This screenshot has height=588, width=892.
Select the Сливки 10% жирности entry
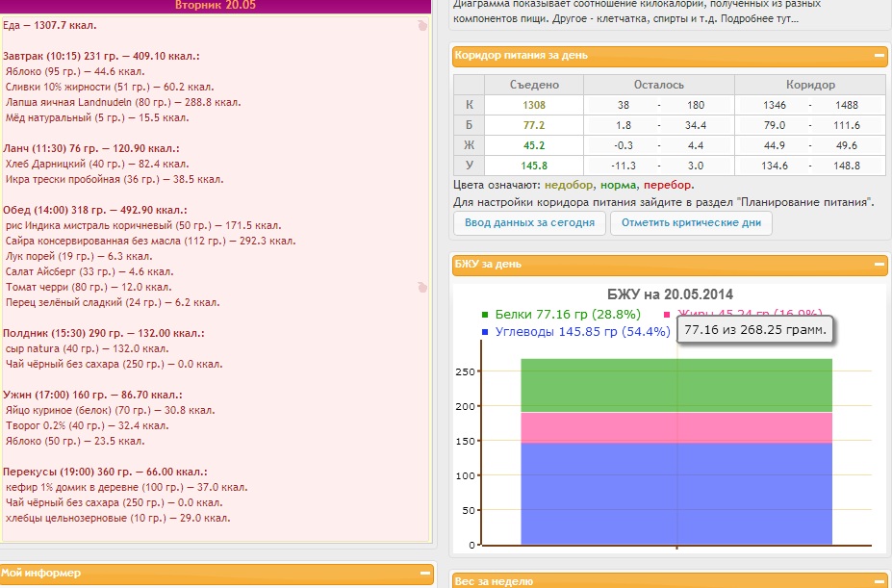pos(110,87)
